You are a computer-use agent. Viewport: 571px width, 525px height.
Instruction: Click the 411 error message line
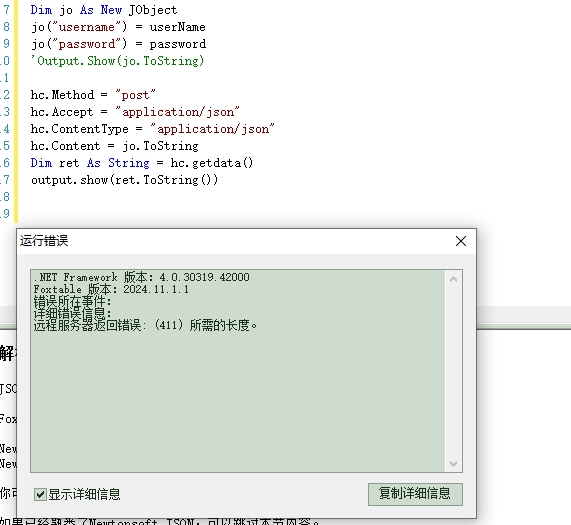pyautogui.click(x=145, y=325)
